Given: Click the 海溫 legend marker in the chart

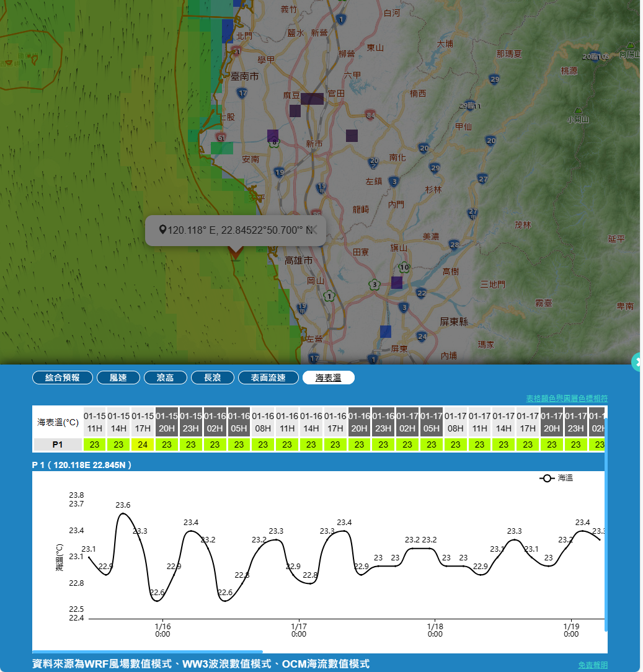Looking at the screenshot, I should click(x=547, y=479).
